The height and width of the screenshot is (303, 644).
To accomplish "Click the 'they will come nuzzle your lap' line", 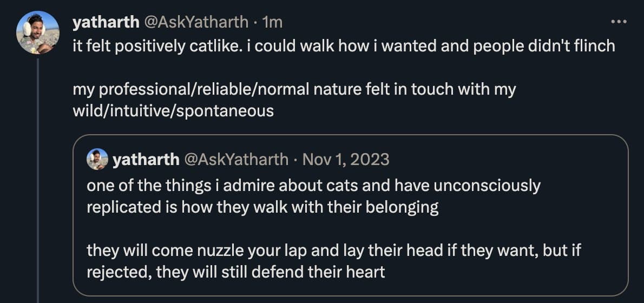I will pos(334,251).
